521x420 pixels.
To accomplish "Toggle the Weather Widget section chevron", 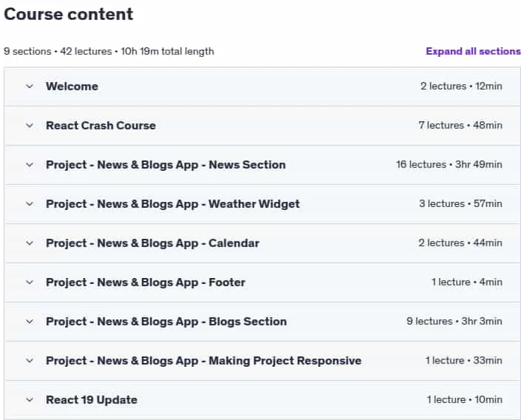I will [30, 204].
